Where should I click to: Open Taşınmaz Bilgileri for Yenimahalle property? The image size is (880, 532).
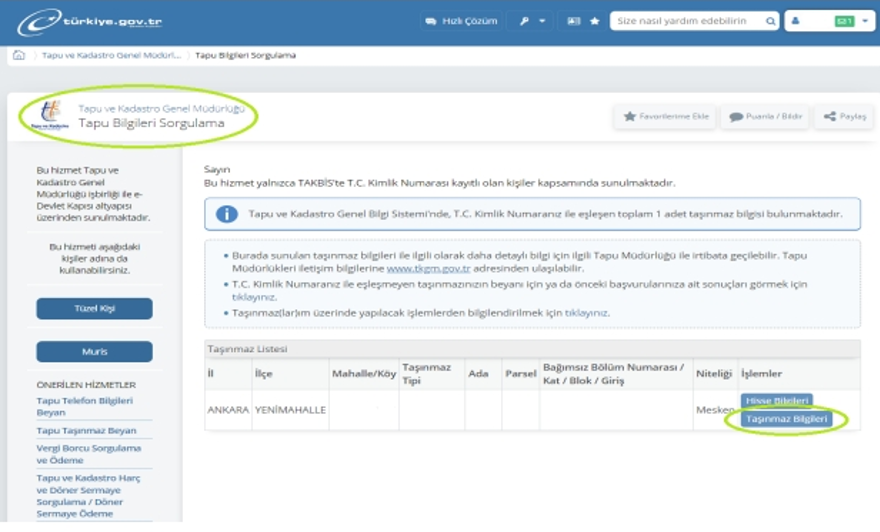787,420
